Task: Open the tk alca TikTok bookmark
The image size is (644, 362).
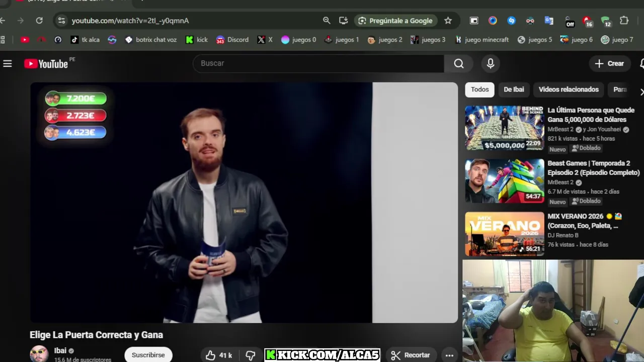Action: pos(85,40)
